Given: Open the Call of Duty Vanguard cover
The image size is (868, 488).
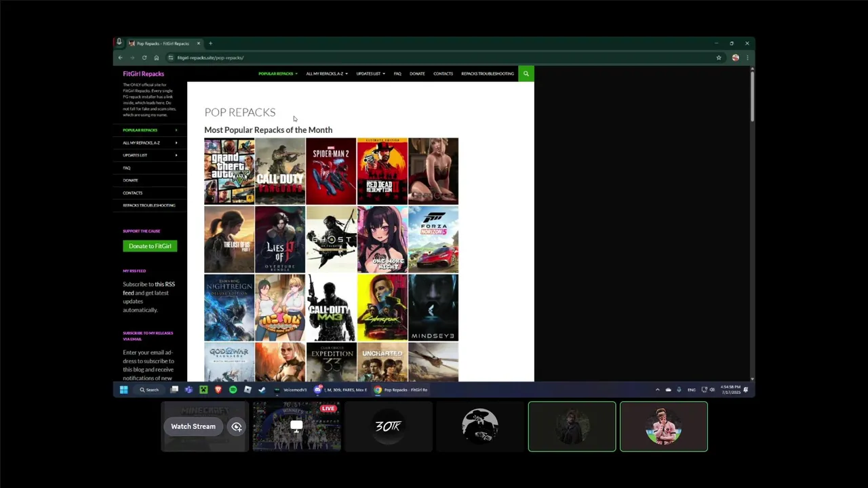Looking at the screenshot, I should coord(280,171).
